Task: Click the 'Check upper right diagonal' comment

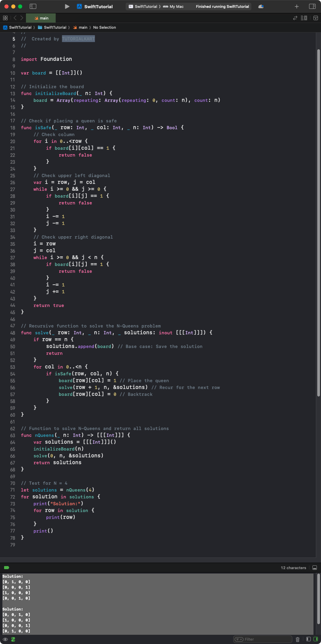Action: pos(73,237)
